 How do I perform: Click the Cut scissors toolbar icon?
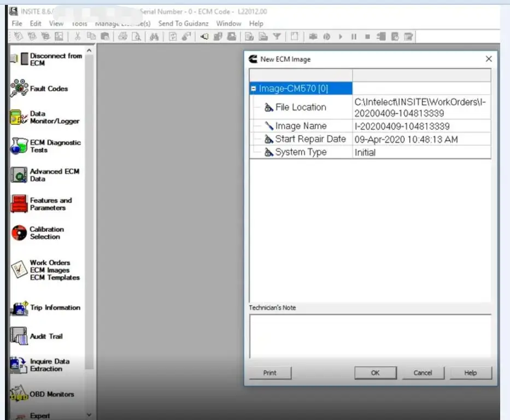click(78, 37)
